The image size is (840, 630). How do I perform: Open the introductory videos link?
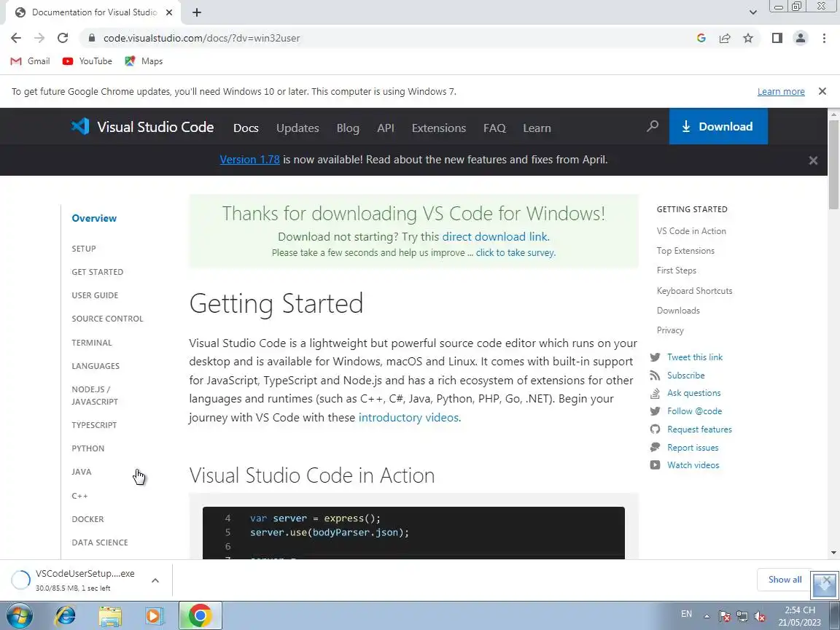click(x=408, y=417)
